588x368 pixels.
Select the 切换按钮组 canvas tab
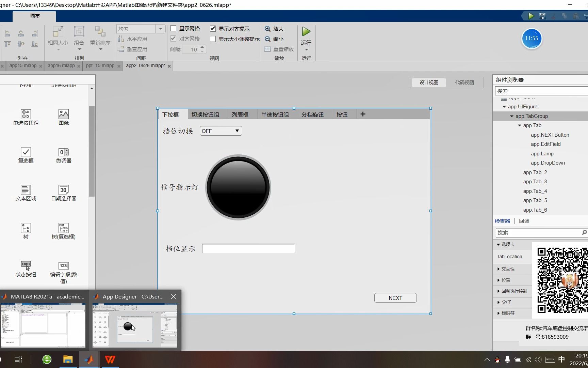point(205,114)
